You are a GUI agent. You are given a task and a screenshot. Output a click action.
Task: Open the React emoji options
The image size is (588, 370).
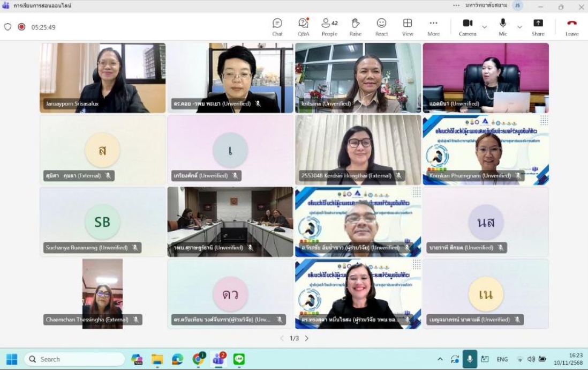click(x=381, y=26)
